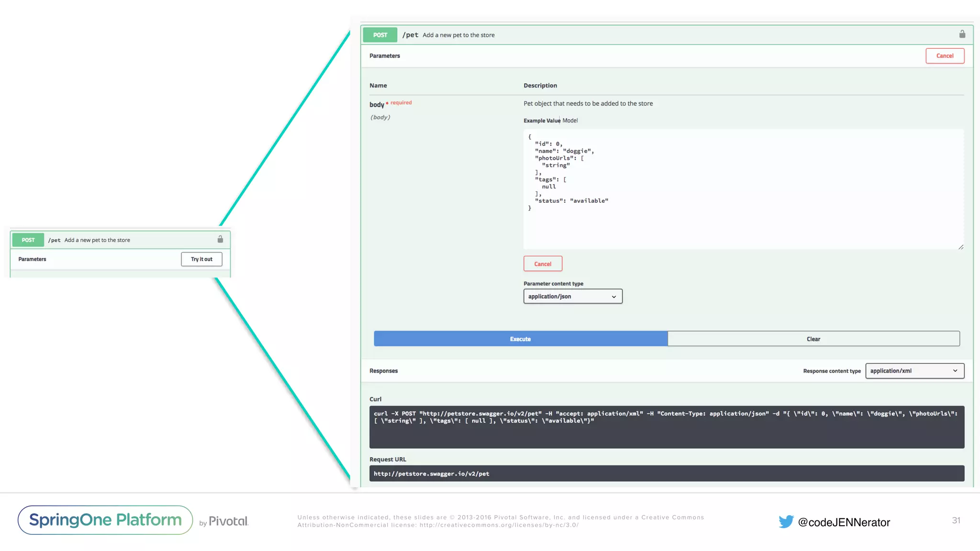The height and width of the screenshot is (551, 980).
Task: Click the lock icon in large POST panel
Action: click(x=962, y=34)
